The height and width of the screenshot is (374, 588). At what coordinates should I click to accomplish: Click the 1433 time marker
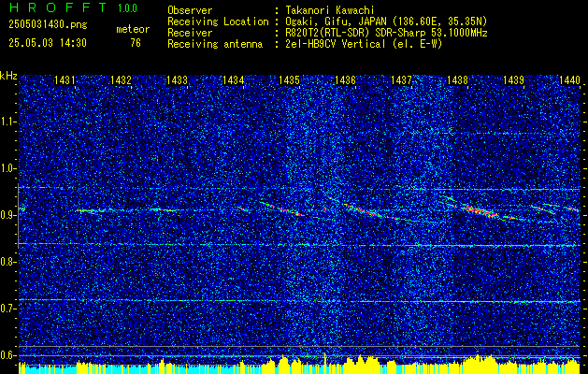click(x=177, y=79)
